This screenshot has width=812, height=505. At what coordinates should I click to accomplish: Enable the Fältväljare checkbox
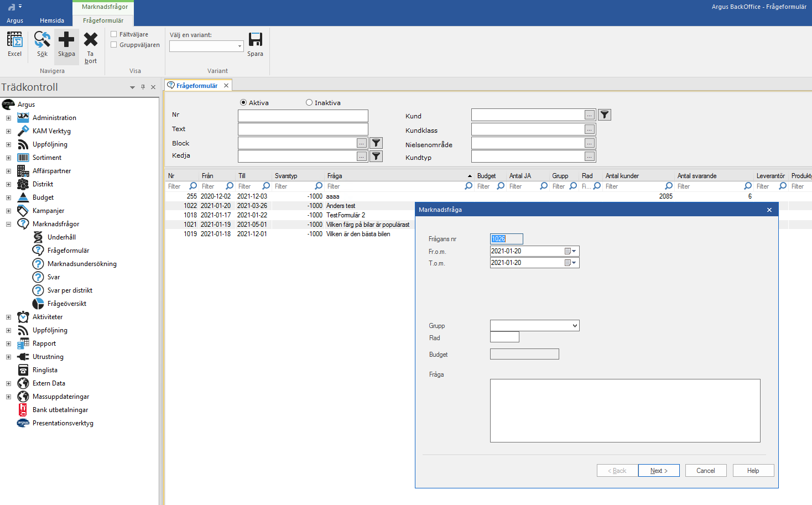click(114, 34)
